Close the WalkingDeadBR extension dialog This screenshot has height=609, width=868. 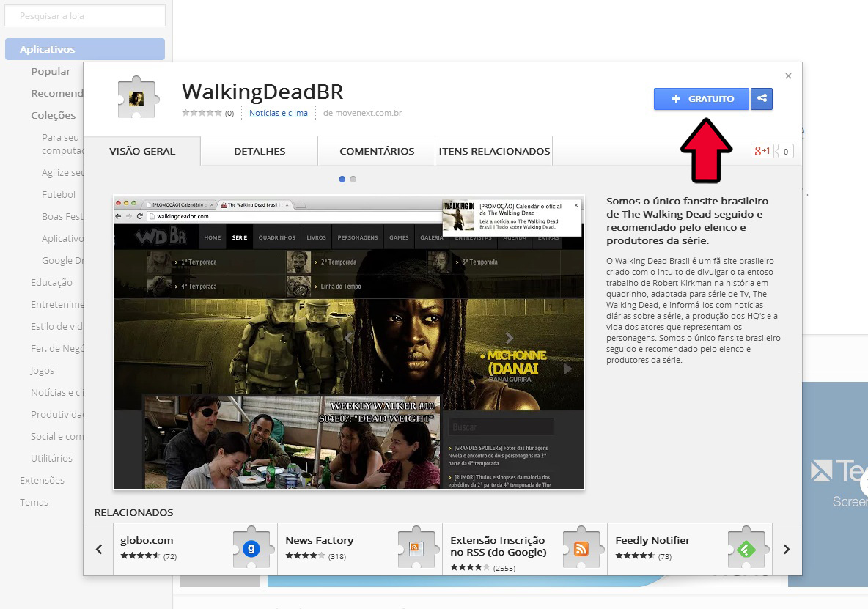788,76
